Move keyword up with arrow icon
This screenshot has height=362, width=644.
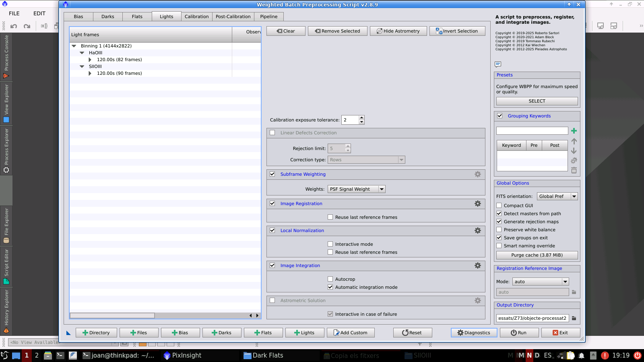click(574, 141)
